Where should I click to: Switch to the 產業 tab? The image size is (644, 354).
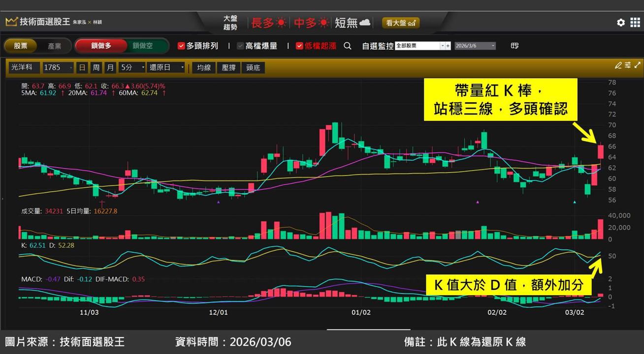[x=55, y=46]
